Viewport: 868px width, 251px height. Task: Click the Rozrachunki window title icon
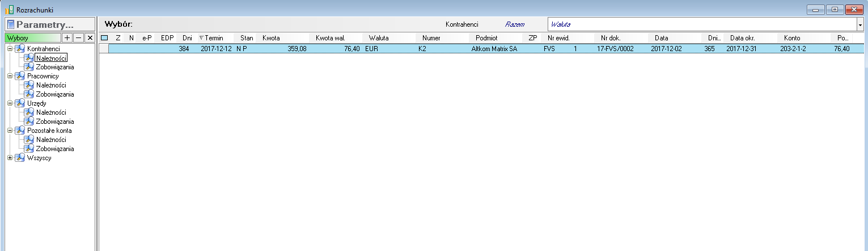(9, 10)
